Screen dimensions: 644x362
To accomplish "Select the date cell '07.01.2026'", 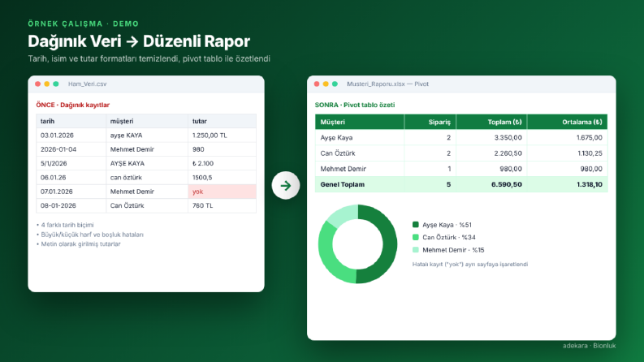I will point(71,192).
